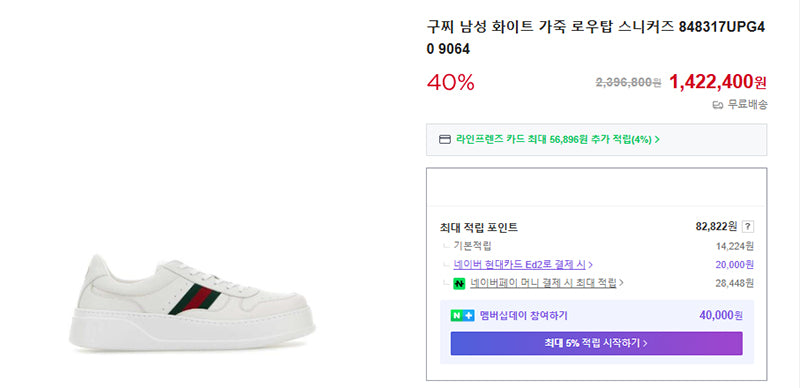Screen dimensions: 800x388
Task: Open the 네이버페이 머니 결제 시 최대 적립 link
Action: 543,283
